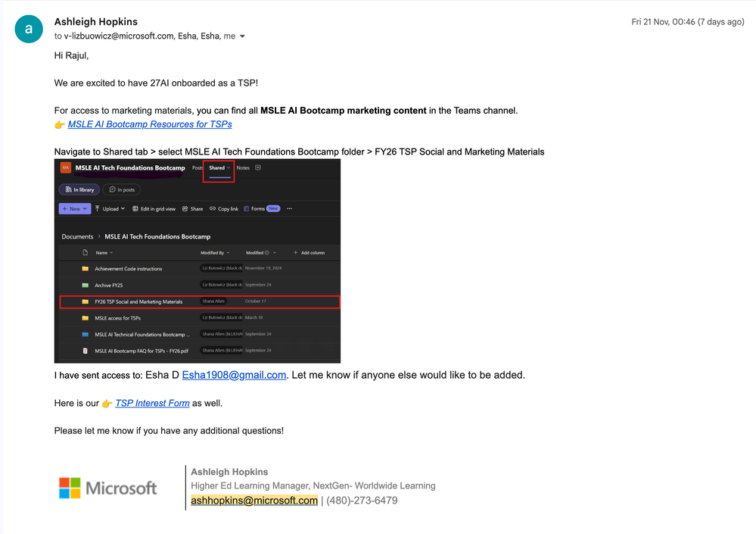Click Edit in grid view icon
Screen dimensions: 756x534
pos(135,209)
